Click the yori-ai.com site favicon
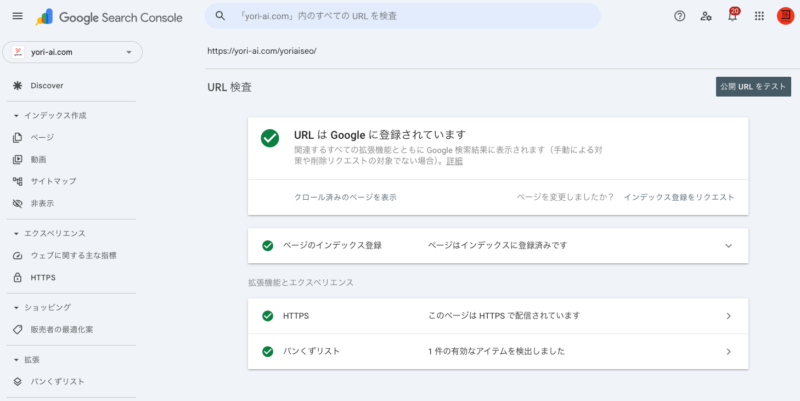 click(18, 52)
